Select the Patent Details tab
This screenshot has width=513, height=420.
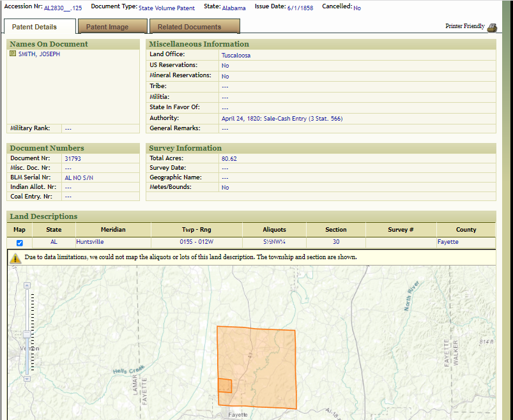point(34,27)
